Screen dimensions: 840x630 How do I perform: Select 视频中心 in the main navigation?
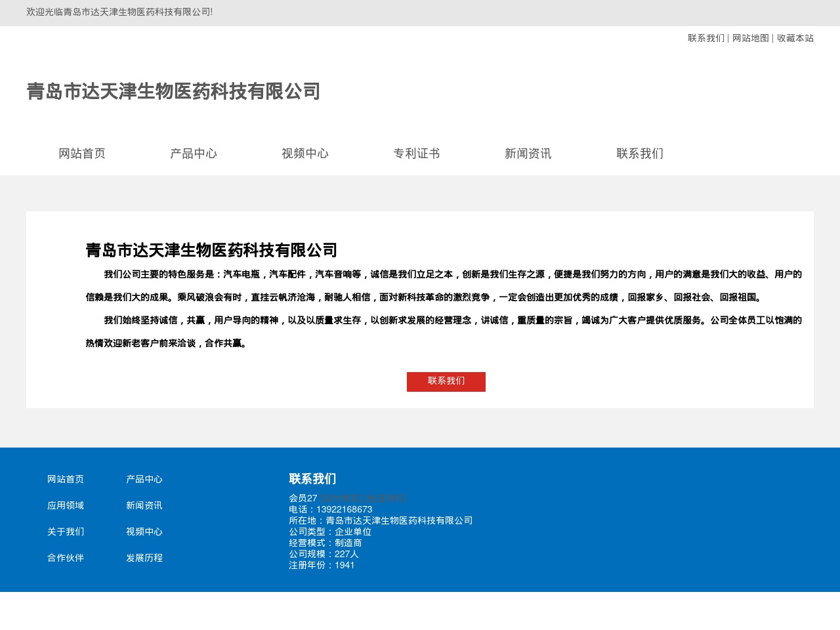pyautogui.click(x=305, y=154)
